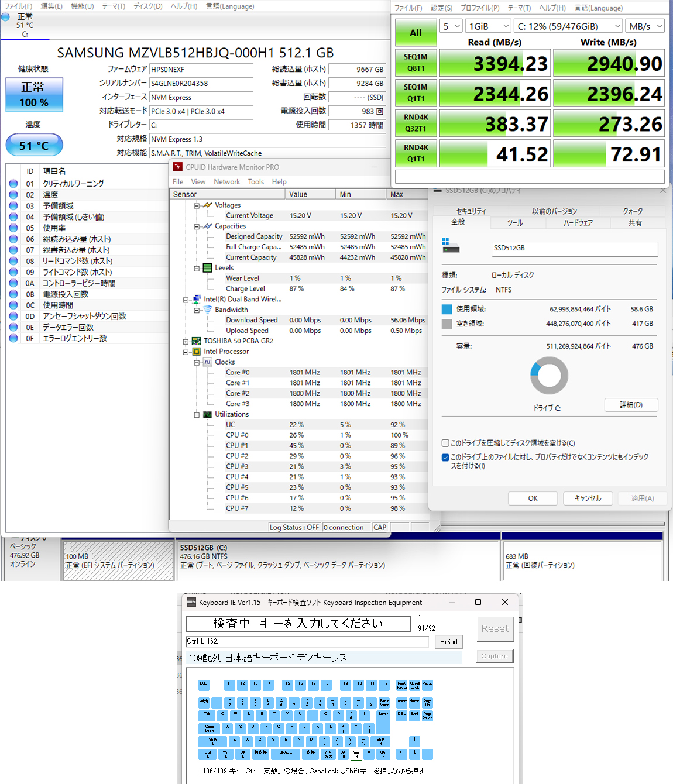The height and width of the screenshot is (784, 673).
Task: Open the MB/s unit dropdown
Action: pos(644,26)
